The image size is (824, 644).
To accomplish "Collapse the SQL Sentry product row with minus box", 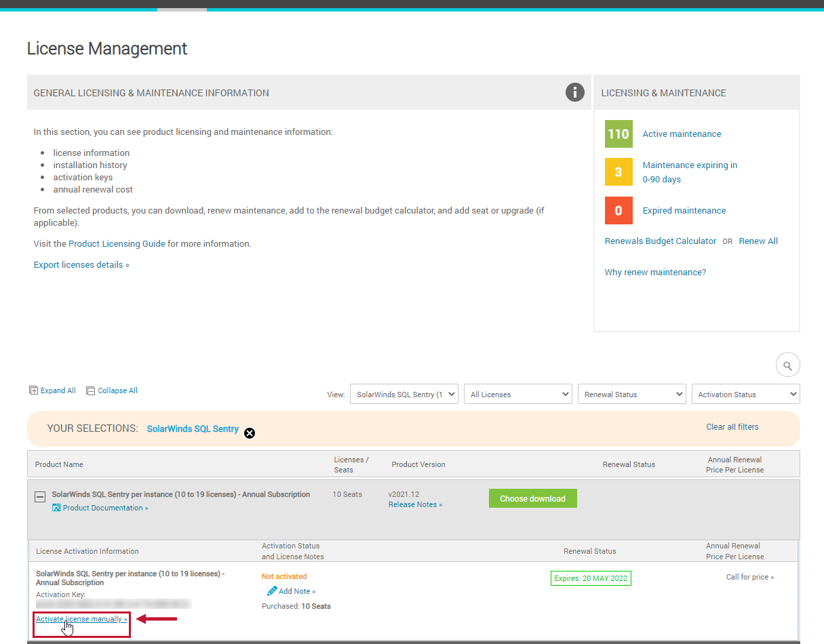I will point(39,497).
